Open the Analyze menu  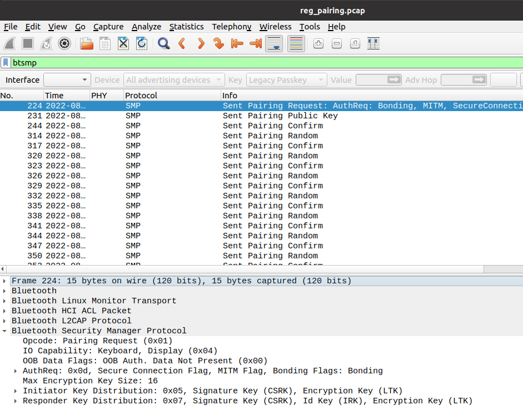pyautogui.click(x=146, y=27)
